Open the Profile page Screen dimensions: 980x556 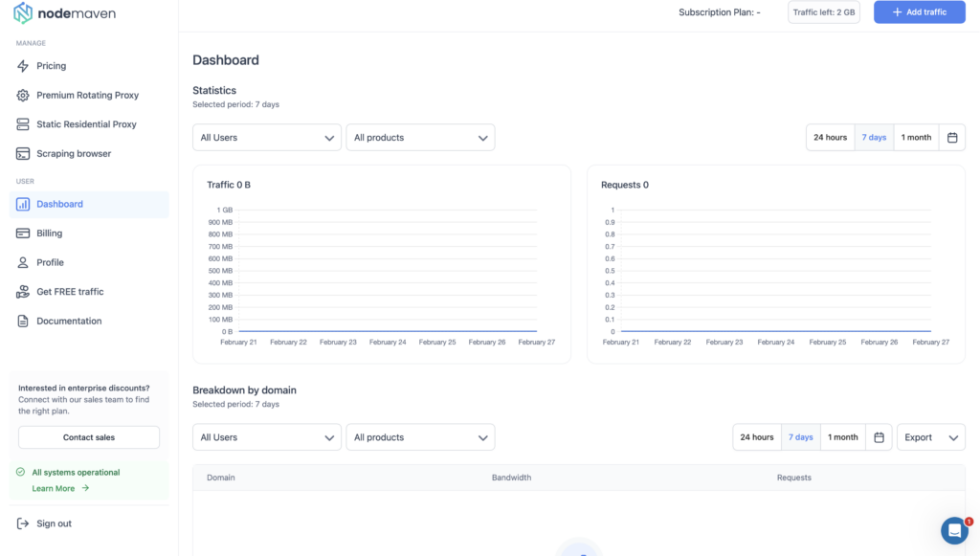(x=89, y=262)
